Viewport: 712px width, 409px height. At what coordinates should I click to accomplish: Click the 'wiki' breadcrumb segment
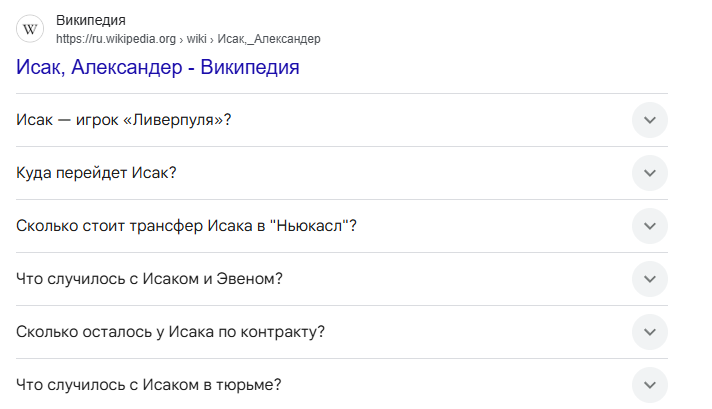coord(197,39)
